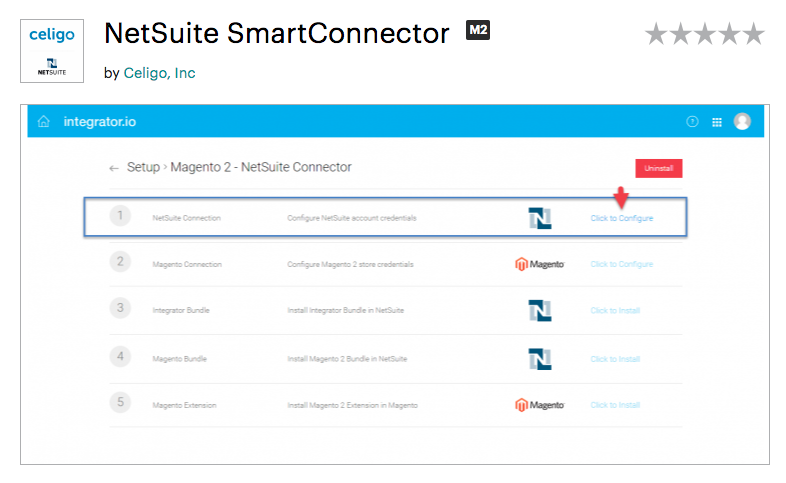The image size is (786, 483).
Task: Open the user profile avatar
Action: tap(742, 121)
